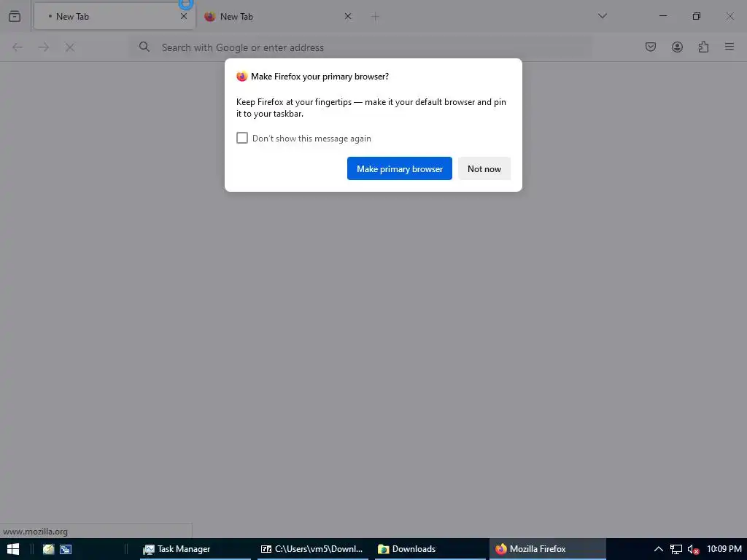Show hidden system tray icons
Screen dimensions: 747x560
click(659, 549)
